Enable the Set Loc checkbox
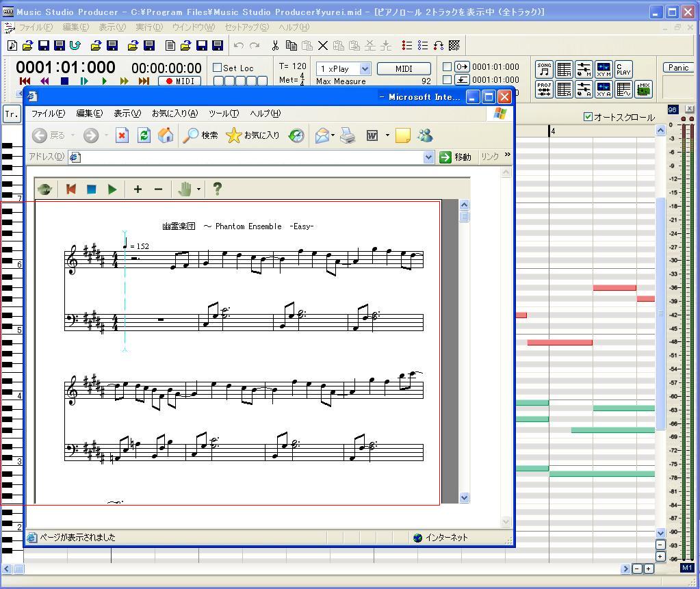This screenshot has height=589, width=700. (x=218, y=68)
